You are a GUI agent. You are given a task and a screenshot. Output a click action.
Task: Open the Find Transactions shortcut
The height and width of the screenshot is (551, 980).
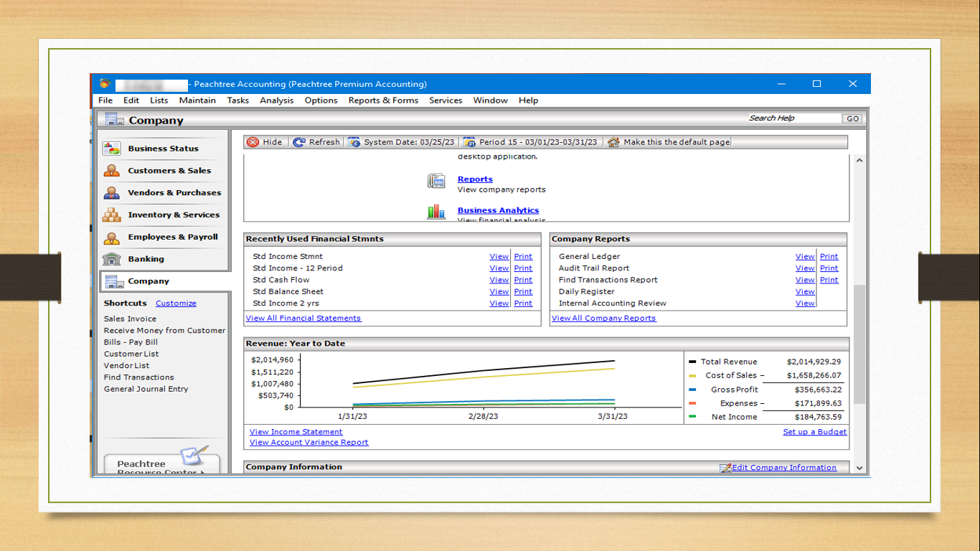(139, 377)
